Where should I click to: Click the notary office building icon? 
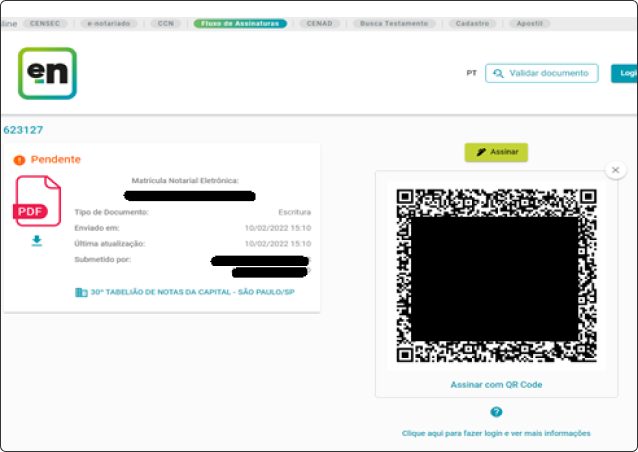(x=81, y=292)
